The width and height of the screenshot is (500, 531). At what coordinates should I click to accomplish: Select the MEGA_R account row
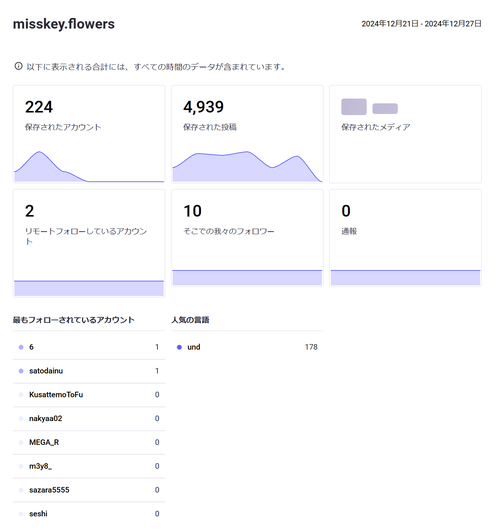click(89, 442)
